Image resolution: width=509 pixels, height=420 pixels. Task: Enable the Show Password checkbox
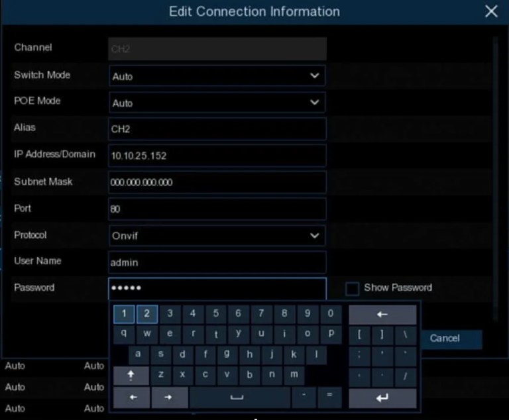tap(353, 288)
